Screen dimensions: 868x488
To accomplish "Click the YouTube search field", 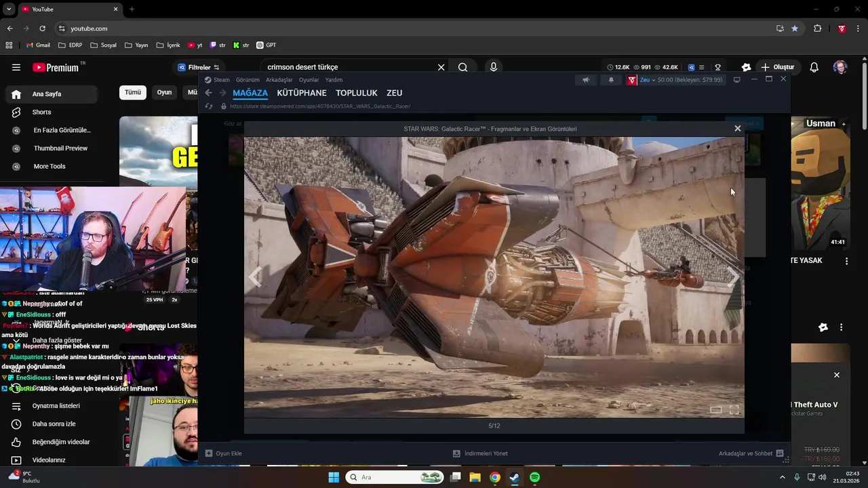I will pos(349,67).
